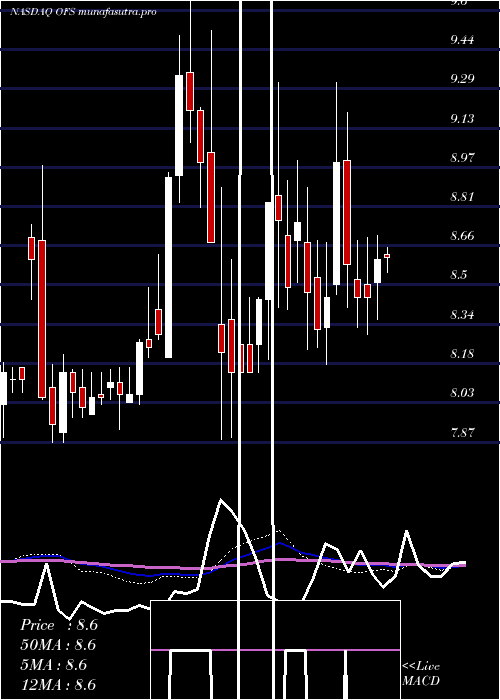Click the 7.87 price axis label
500x700 pixels.
[x=462, y=432]
